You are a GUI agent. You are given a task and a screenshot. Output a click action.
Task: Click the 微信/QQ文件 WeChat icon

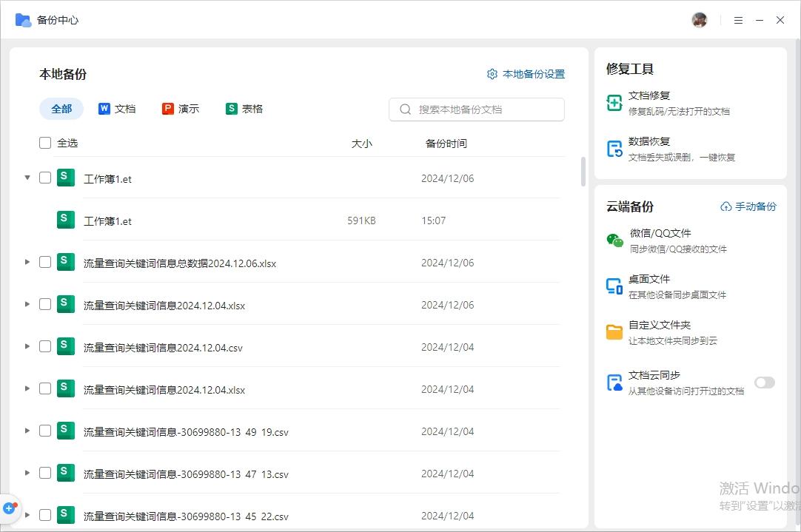pyautogui.click(x=614, y=240)
